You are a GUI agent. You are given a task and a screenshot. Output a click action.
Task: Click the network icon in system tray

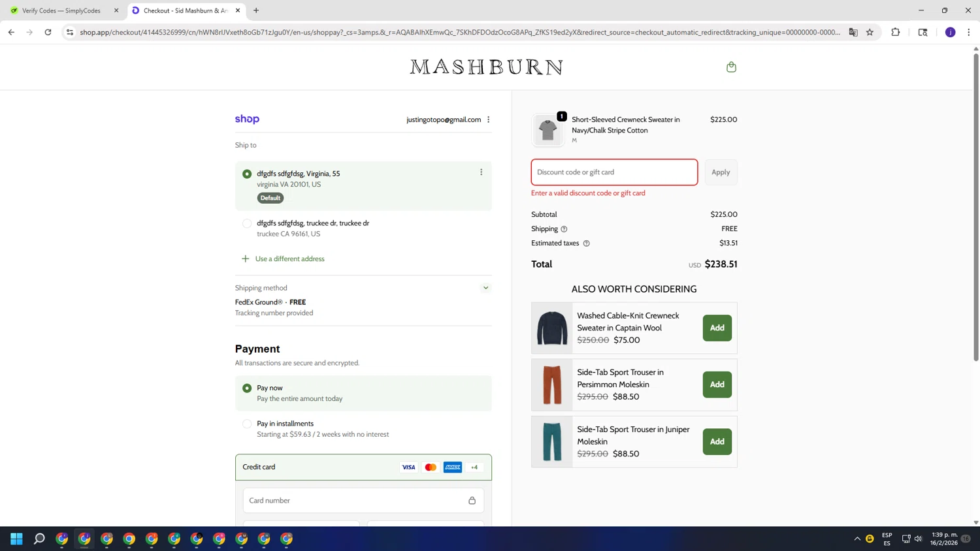[x=906, y=539]
